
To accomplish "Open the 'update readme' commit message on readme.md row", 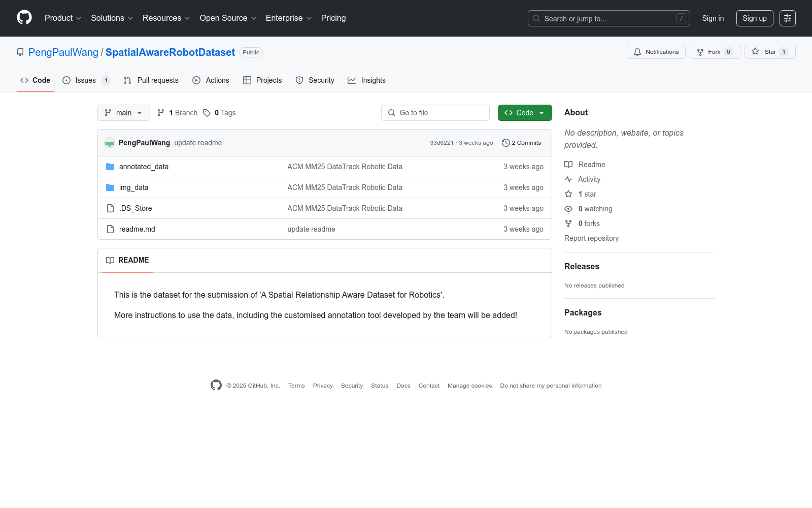I will coord(311,229).
